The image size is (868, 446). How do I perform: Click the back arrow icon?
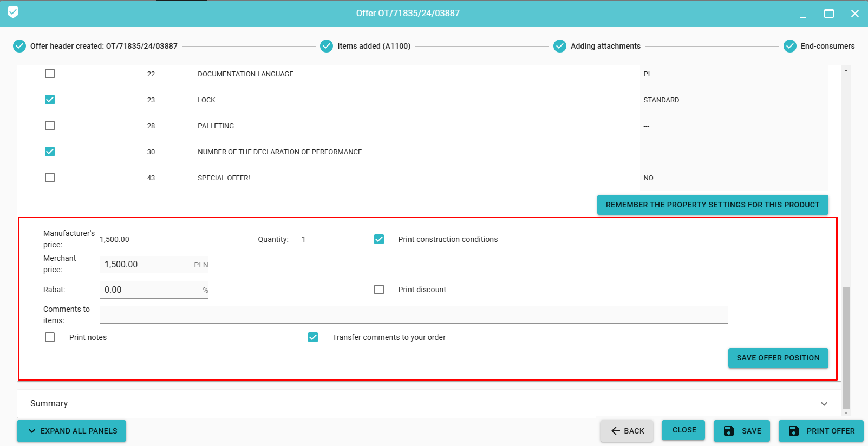(615, 431)
